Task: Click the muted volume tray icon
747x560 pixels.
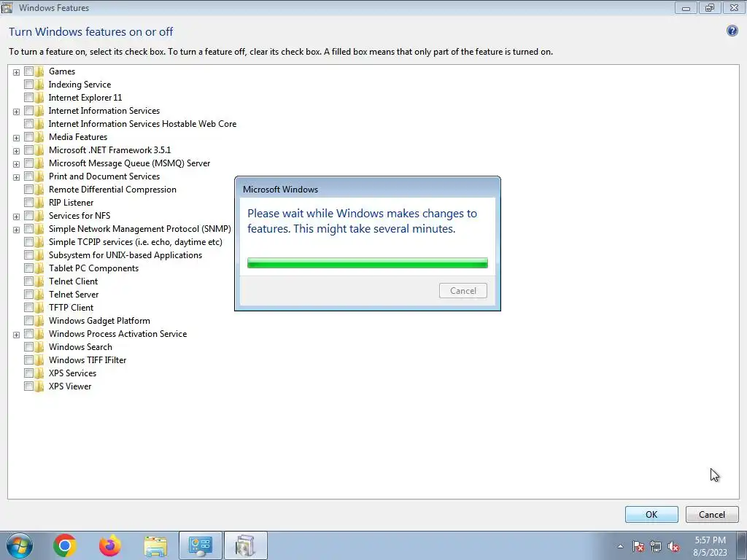Action: tap(673, 546)
